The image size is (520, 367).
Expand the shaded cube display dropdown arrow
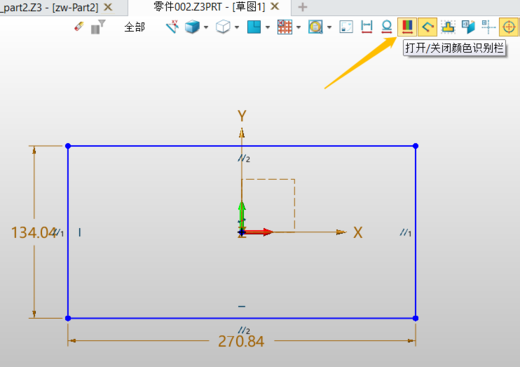[x=206, y=27]
